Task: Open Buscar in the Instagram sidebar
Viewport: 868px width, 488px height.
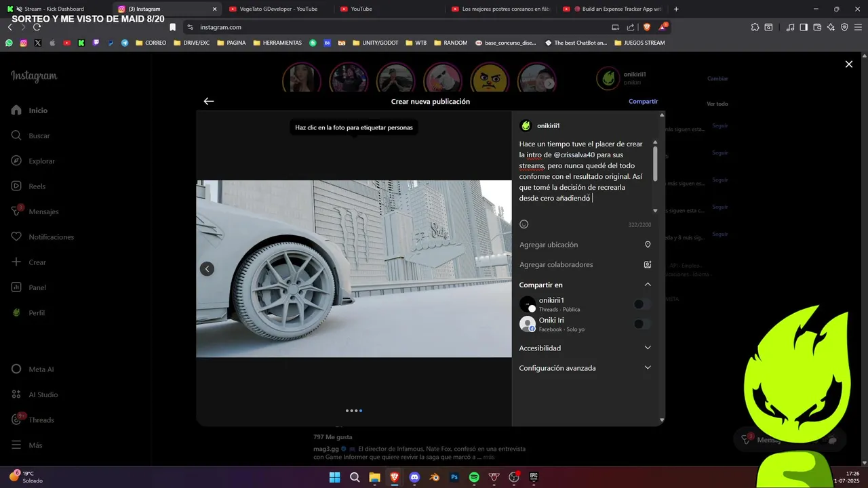Action: click(x=31, y=136)
